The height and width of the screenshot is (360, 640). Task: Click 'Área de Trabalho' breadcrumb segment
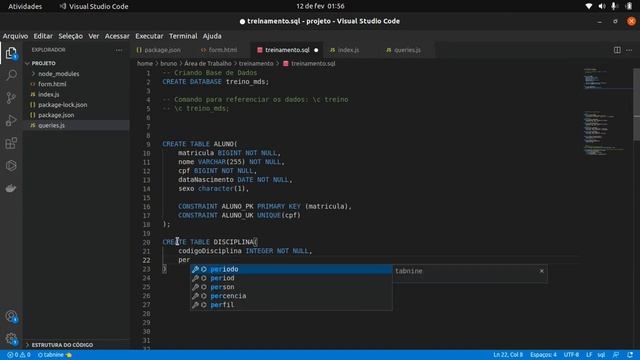[x=208, y=64]
